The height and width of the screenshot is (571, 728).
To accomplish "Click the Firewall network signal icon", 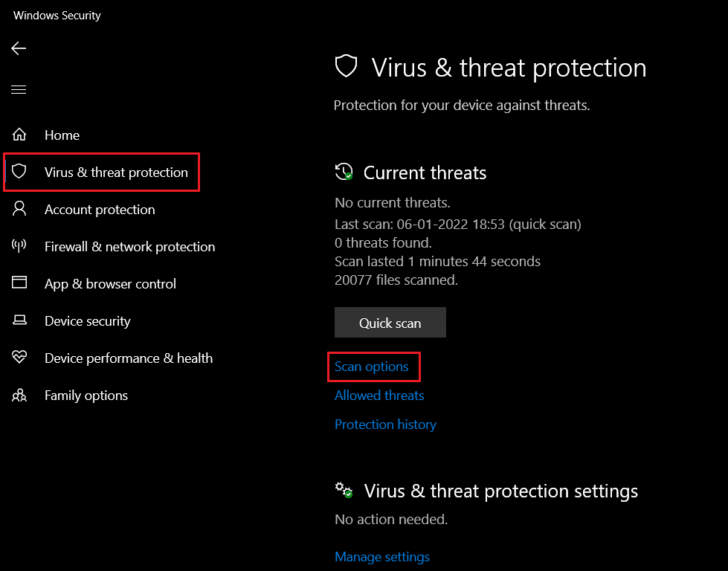I will click(x=19, y=247).
